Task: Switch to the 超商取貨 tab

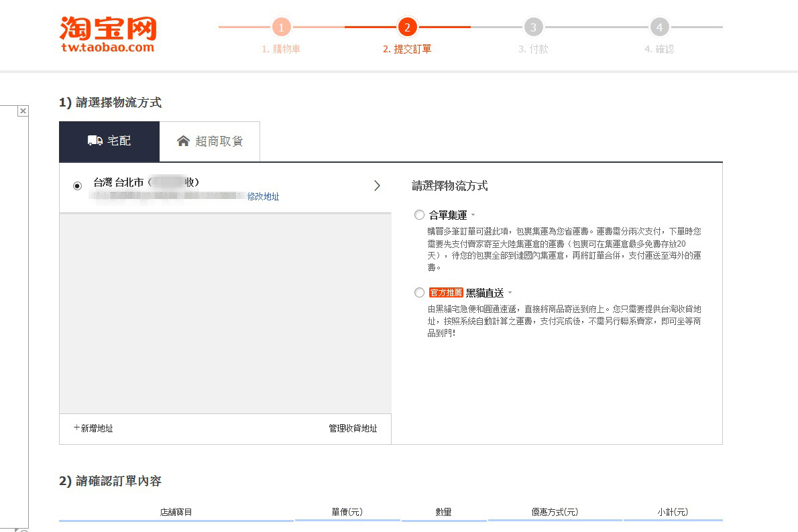Action: click(x=210, y=141)
